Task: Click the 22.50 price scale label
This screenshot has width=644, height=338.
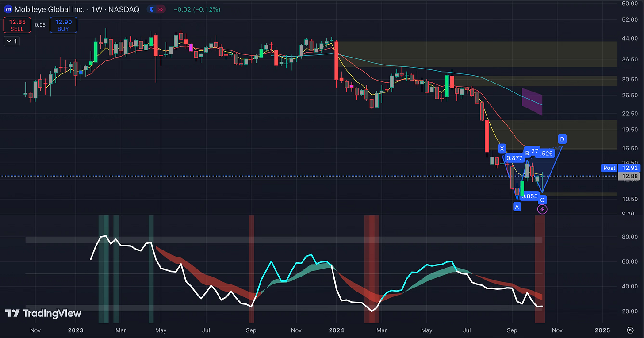Action: [x=629, y=114]
